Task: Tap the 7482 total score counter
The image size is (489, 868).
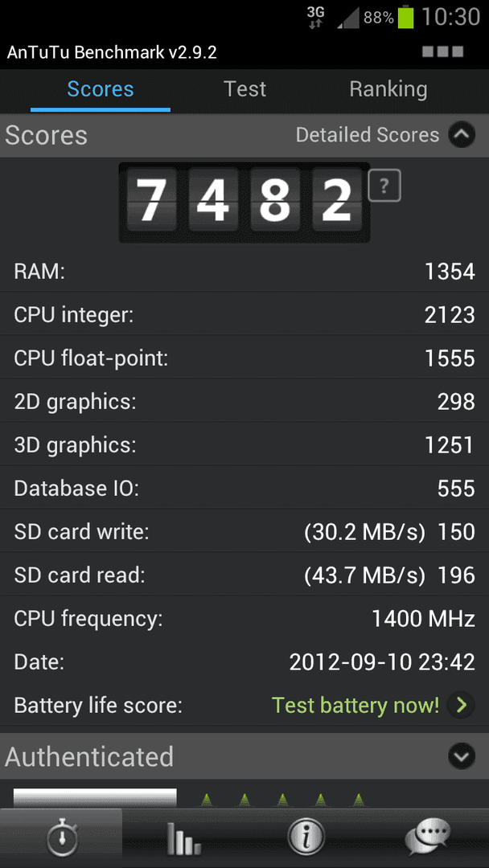Action: (244, 202)
